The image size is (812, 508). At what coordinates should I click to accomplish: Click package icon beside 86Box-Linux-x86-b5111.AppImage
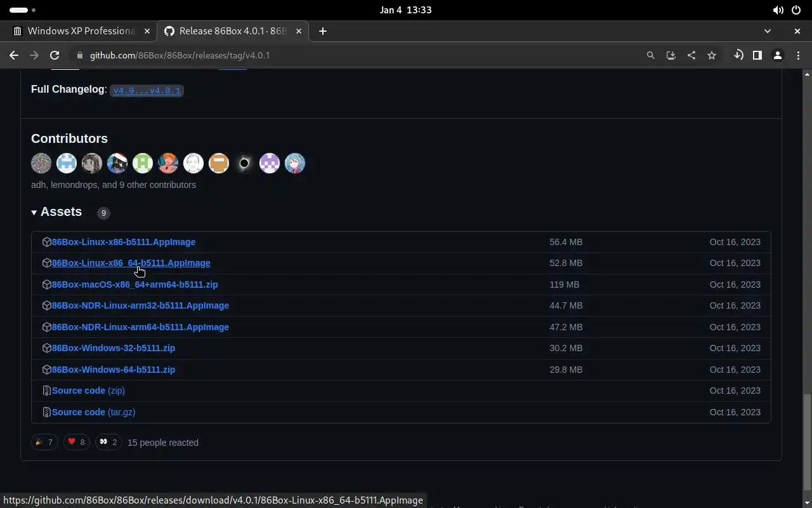46,242
